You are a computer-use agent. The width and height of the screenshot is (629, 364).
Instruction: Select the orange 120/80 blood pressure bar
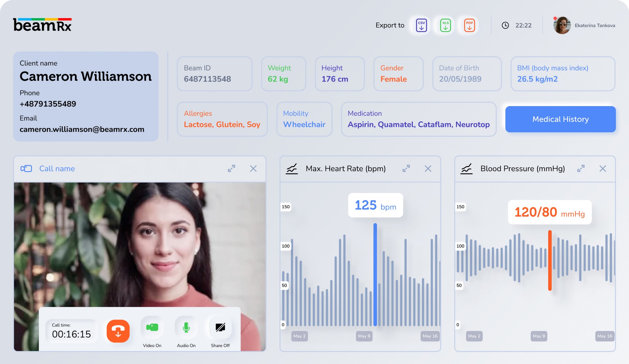pos(550,260)
